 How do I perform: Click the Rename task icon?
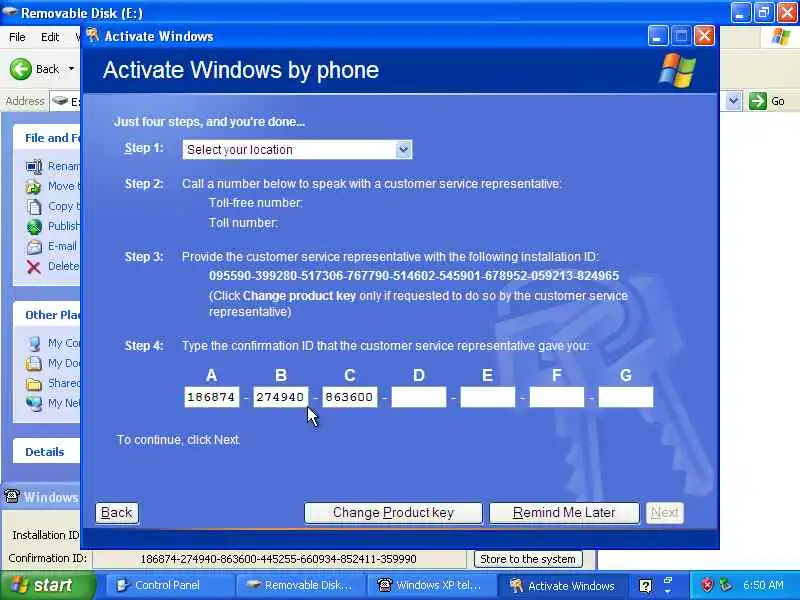click(34, 167)
